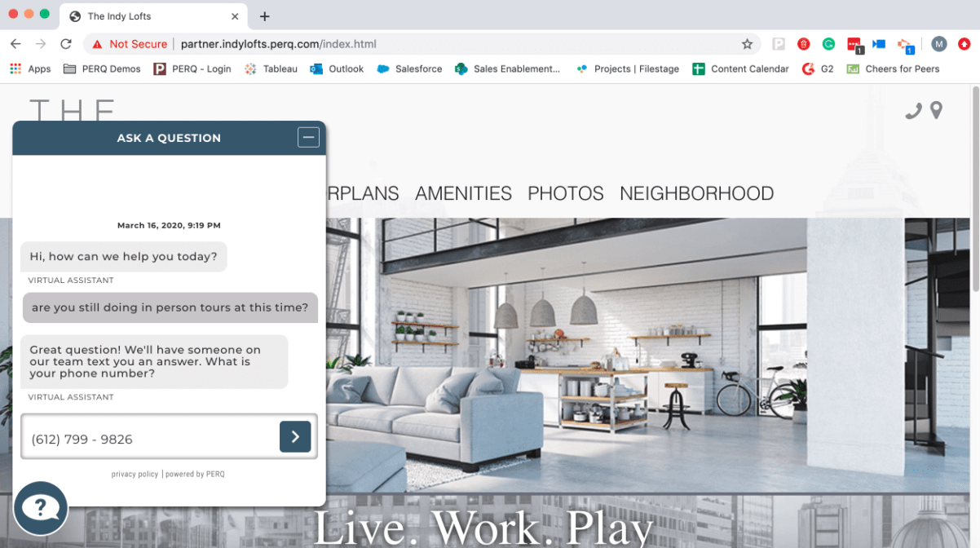Open the Amenities menu item

pyautogui.click(x=463, y=193)
